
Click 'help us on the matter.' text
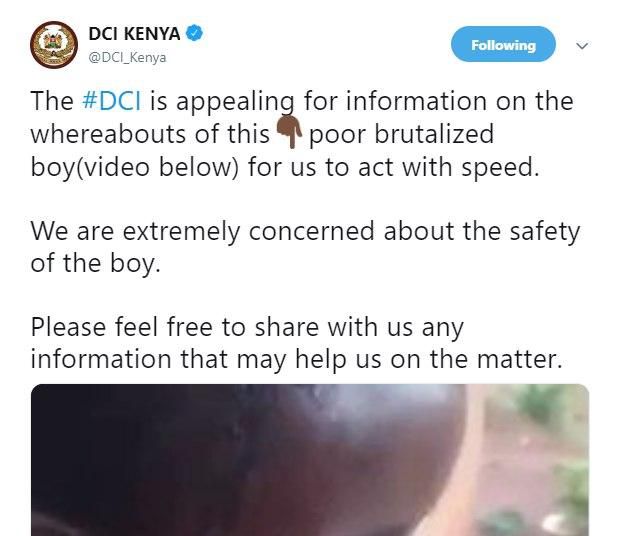[x=429, y=360]
